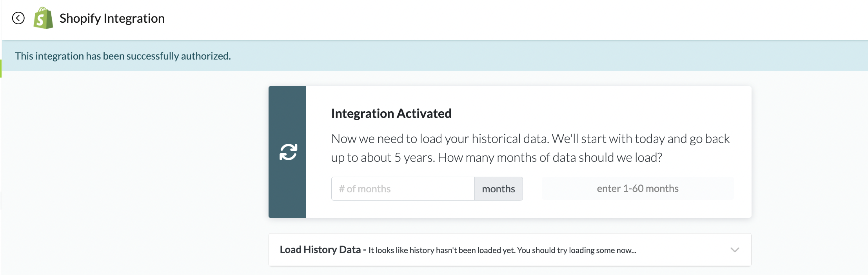This screenshot has width=868, height=275.
Task: Click the successfully authorized banner message
Action: (x=123, y=56)
